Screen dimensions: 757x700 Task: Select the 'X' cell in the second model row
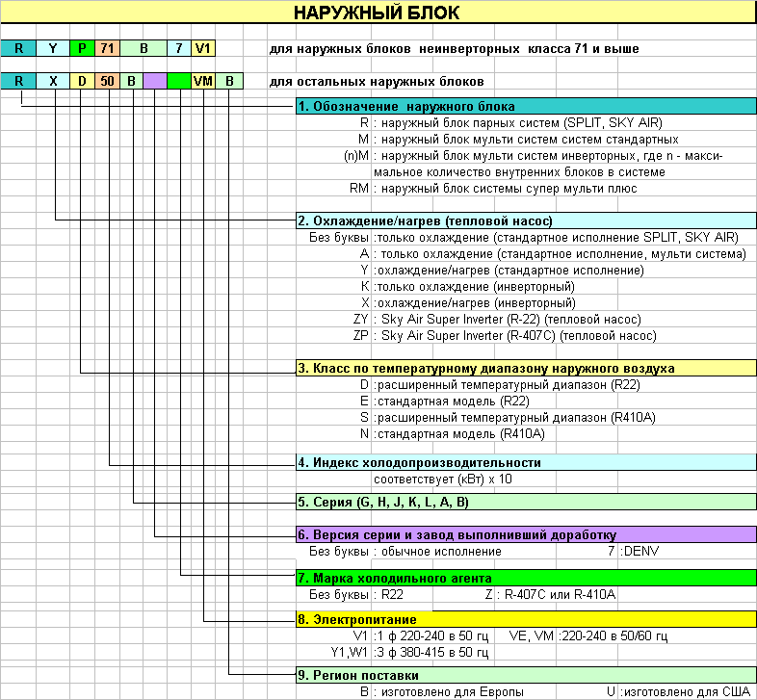(x=53, y=81)
